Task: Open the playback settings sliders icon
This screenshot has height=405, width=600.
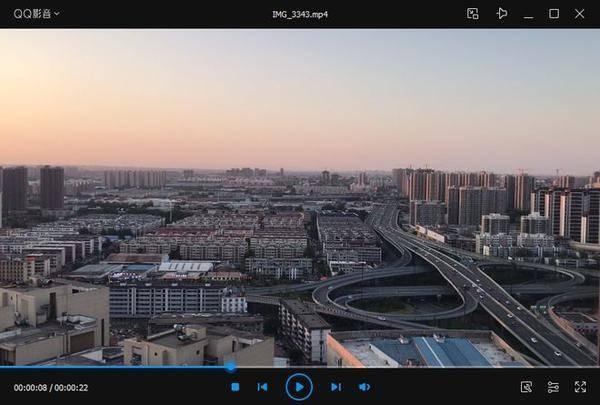Action: coord(553,387)
